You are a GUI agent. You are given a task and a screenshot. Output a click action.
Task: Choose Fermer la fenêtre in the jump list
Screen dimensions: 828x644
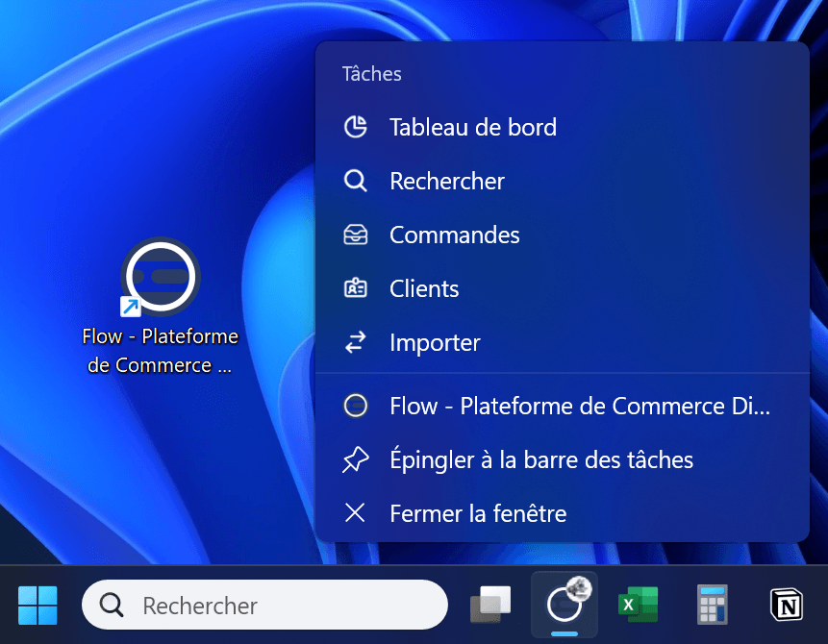(x=477, y=514)
